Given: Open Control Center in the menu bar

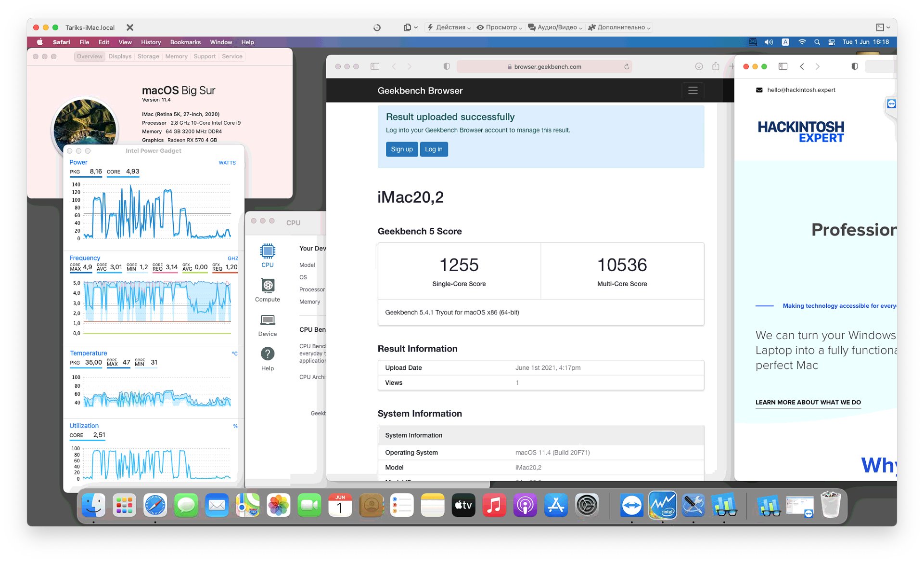Looking at the screenshot, I should point(832,42).
